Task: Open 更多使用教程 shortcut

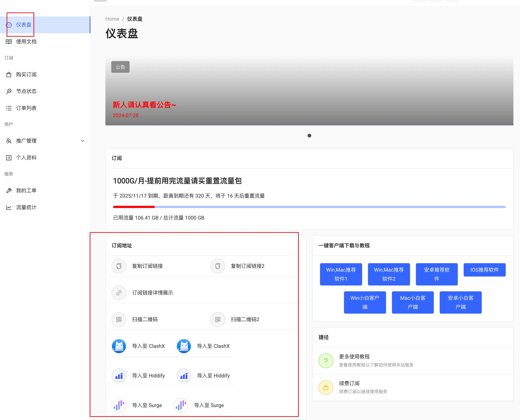Action: [413, 361]
